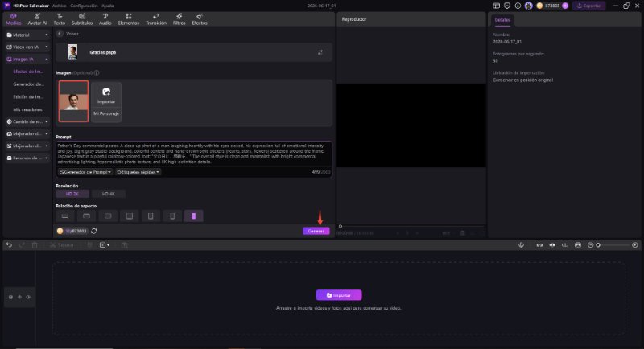Go back with the Volver arrow
644x349 pixels.
coord(60,34)
